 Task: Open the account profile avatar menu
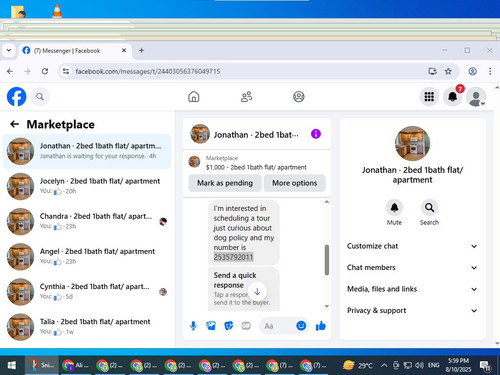pyautogui.click(x=476, y=97)
